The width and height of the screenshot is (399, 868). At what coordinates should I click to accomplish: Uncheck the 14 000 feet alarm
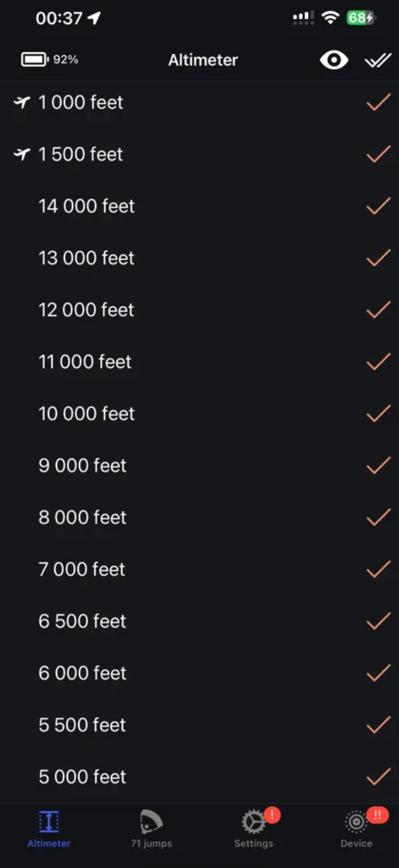pos(378,206)
